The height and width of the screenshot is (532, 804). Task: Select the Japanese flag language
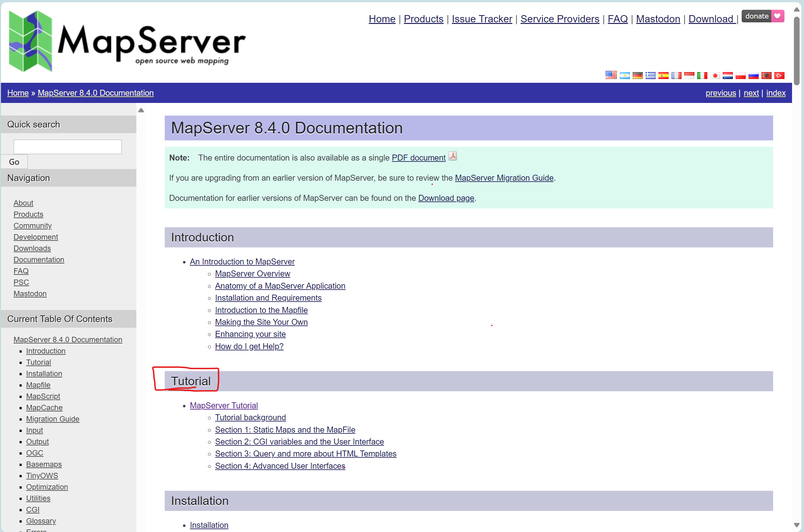[715, 75]
